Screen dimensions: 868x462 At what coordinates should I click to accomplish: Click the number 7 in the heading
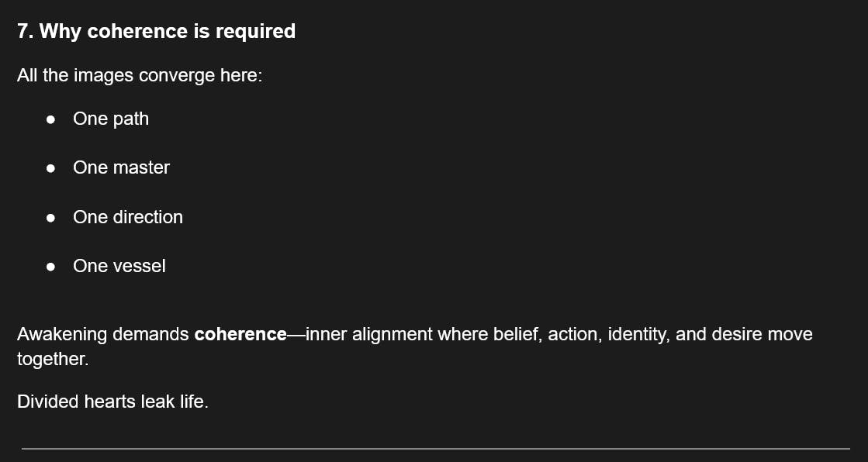pos(23,32)
